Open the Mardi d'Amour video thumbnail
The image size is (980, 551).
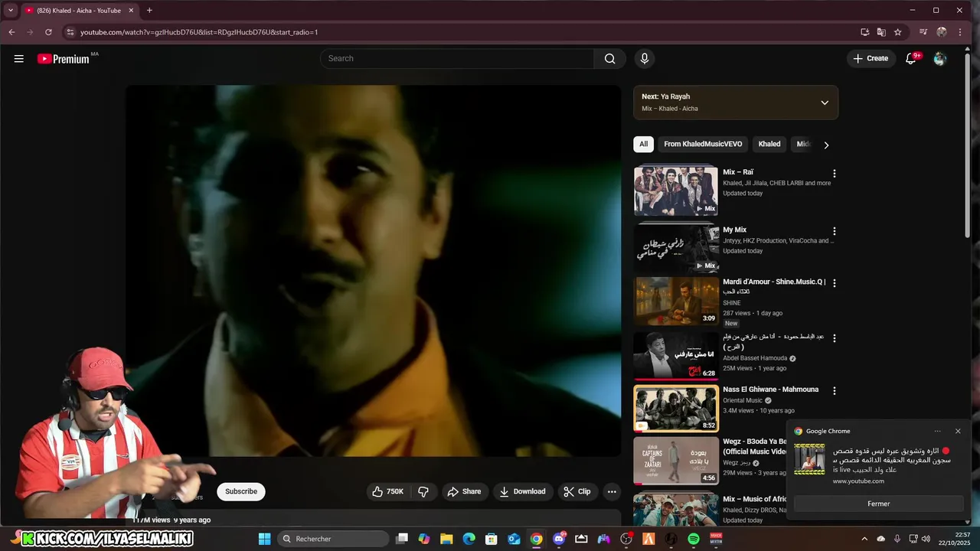click(675, 301)
